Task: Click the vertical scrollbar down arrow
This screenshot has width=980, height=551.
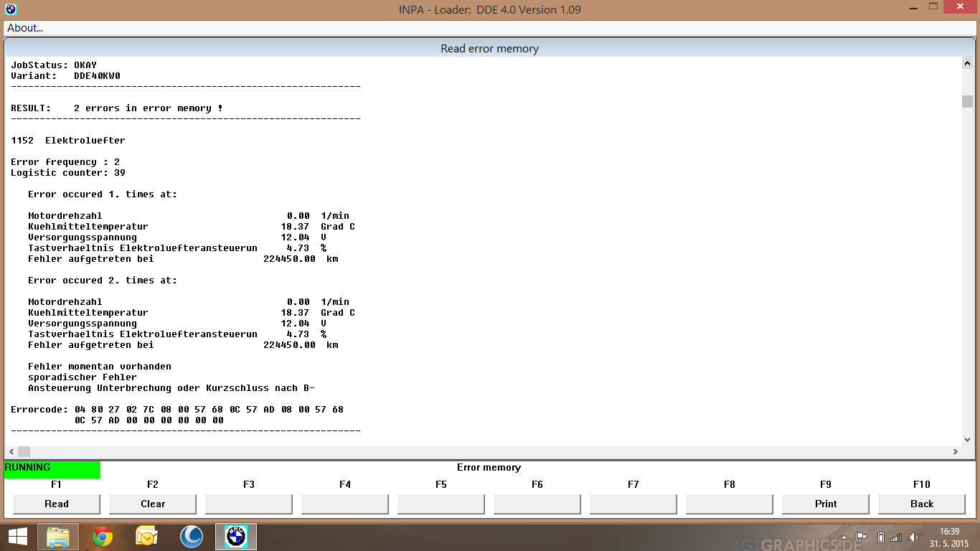Action: [967, 438]
